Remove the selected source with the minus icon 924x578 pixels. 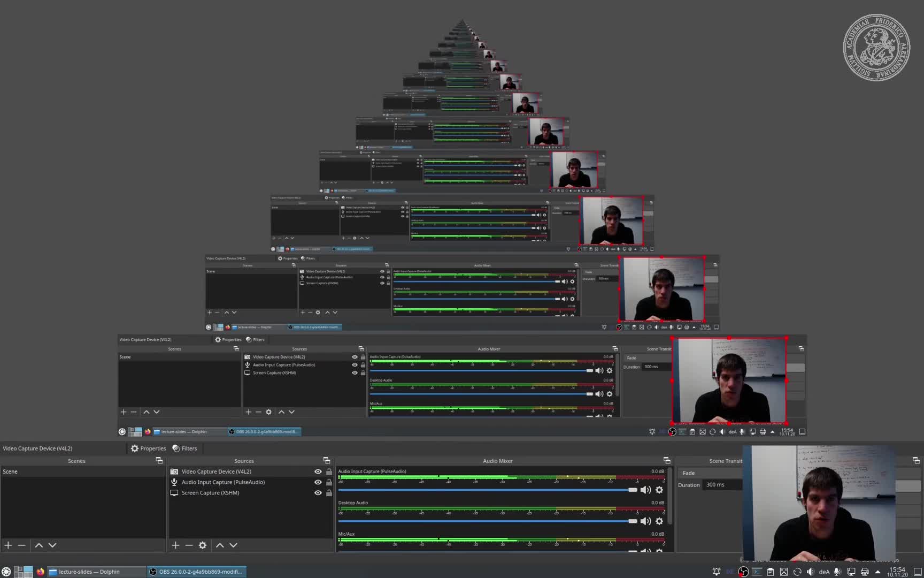189,545
